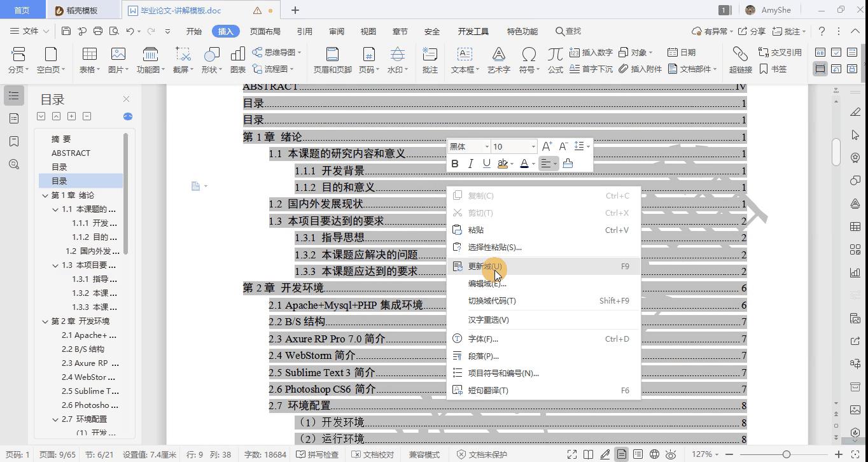Click the 分享 button at top right

[x=757, y=30]
